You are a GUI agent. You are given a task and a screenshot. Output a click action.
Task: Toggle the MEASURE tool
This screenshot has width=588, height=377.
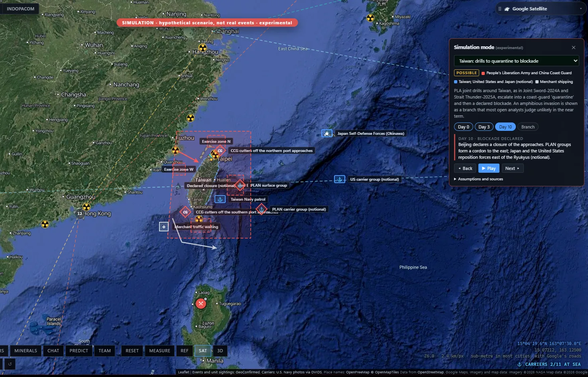coord(159,351)
